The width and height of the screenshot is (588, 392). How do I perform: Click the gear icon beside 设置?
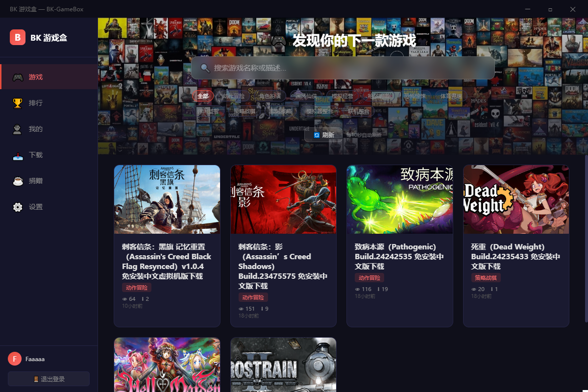(18, 207)
